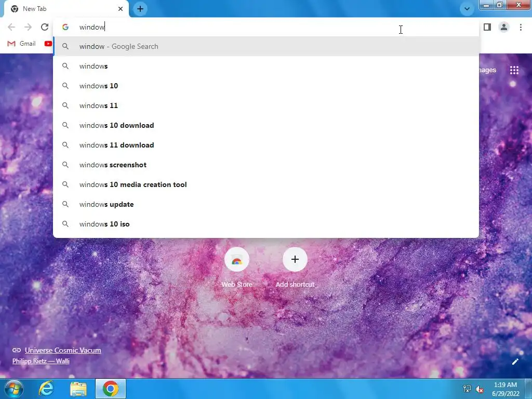Open the Windows Start button
The image size is (532, 399).
[14, 389]
